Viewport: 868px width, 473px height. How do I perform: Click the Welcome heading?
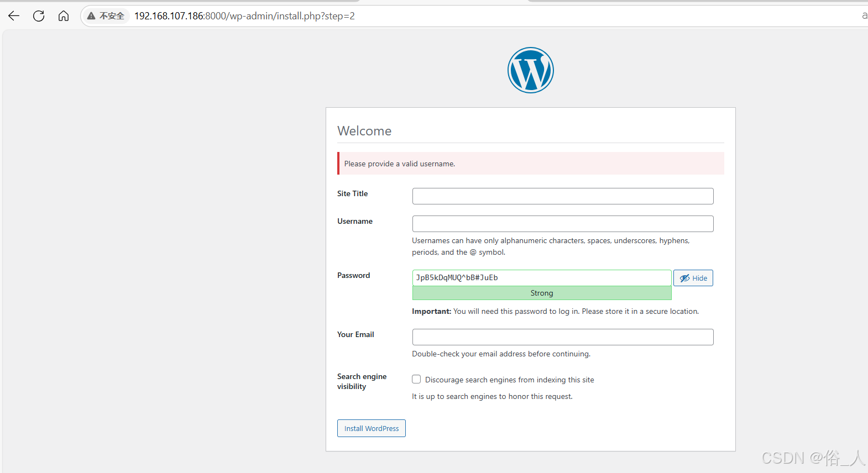[364, 131]
